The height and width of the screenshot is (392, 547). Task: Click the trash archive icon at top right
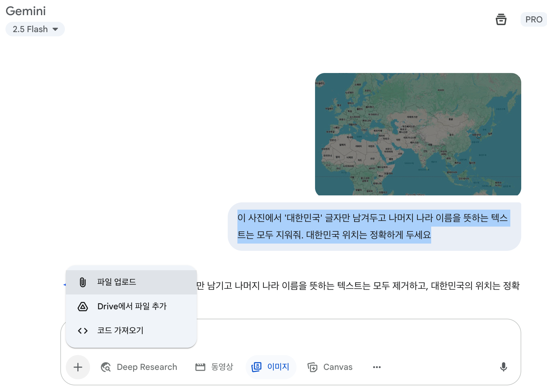[x=502, y=19]
